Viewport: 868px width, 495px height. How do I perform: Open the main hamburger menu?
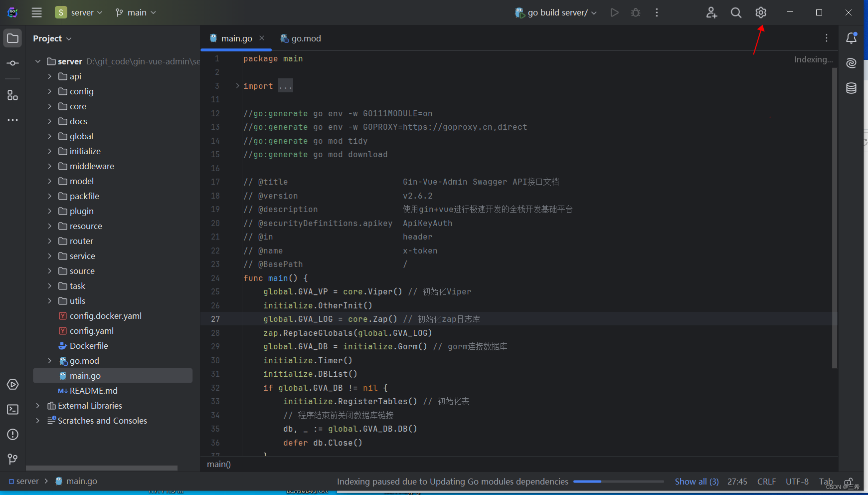36,12
